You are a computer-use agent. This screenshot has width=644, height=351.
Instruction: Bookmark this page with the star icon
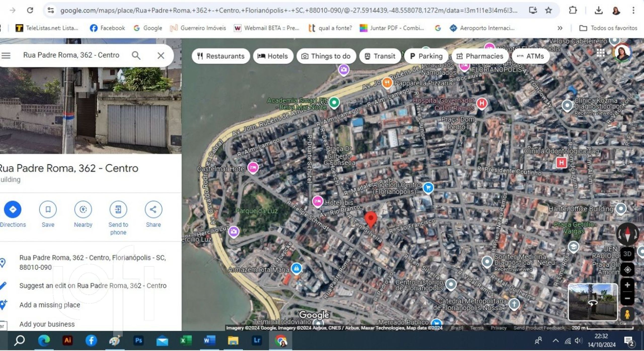pyautogui.click(x=549, y=10)
